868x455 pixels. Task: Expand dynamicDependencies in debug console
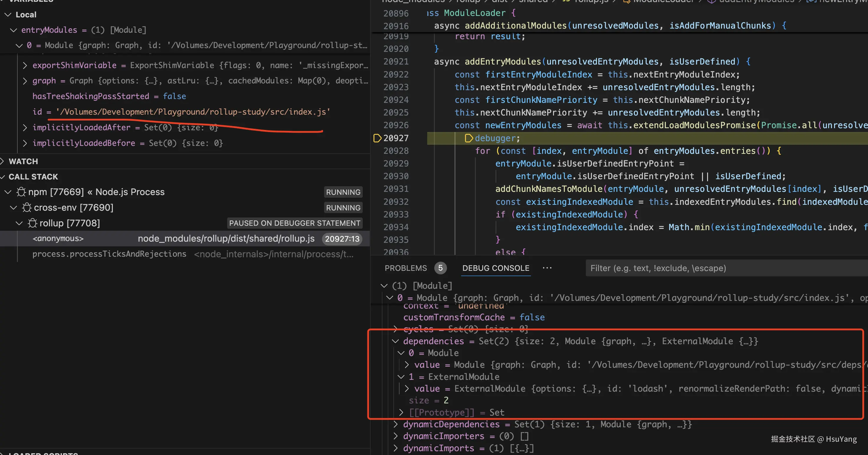point(396,424)
